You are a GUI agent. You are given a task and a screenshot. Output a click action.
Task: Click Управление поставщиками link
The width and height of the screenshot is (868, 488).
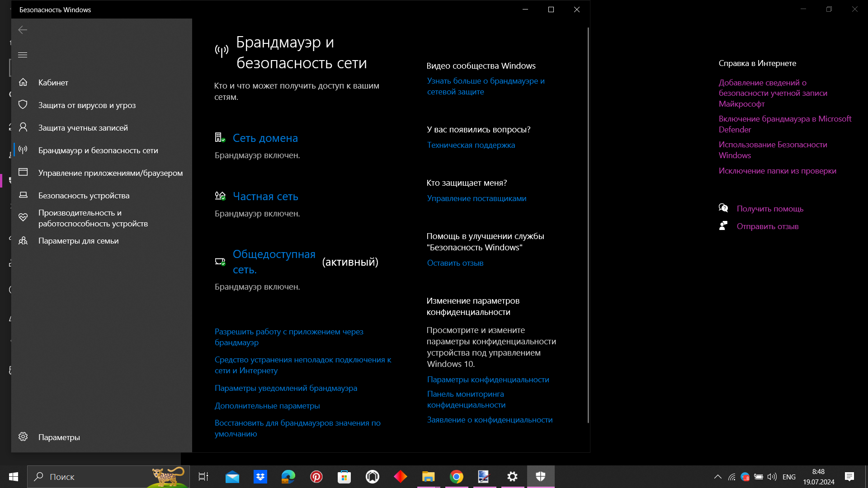click(x=476, y=198)
